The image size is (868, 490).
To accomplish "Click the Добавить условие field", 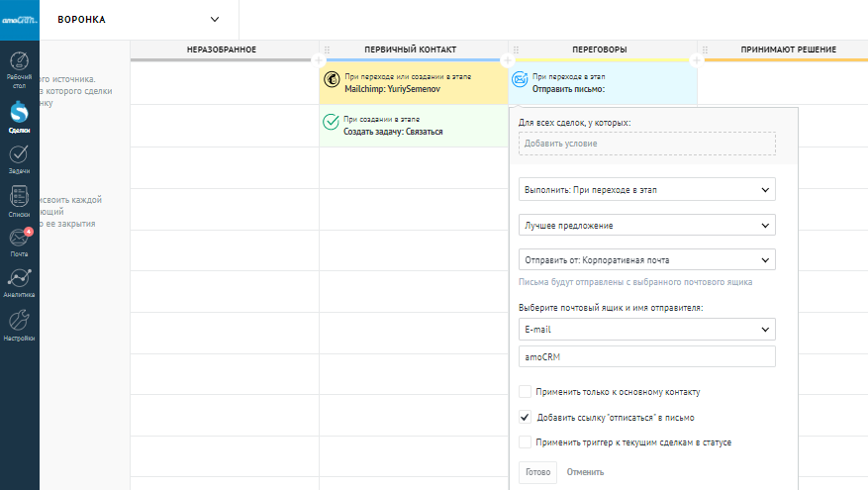I will (646, 144).
